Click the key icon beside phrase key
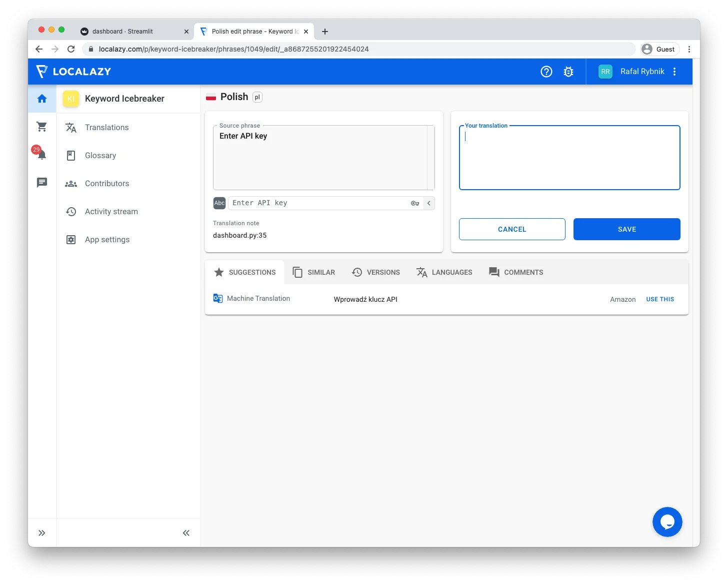This screenshot has height=584, width=728. (415, 203)
